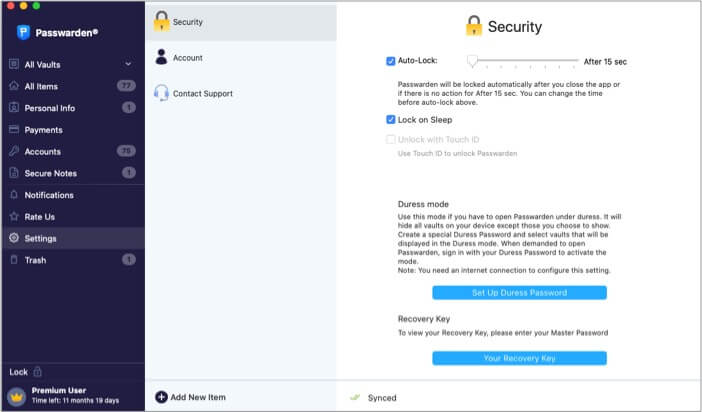Click the 'After 15 sec' slider value
The image size is (702, 412).
click(605, 62)
